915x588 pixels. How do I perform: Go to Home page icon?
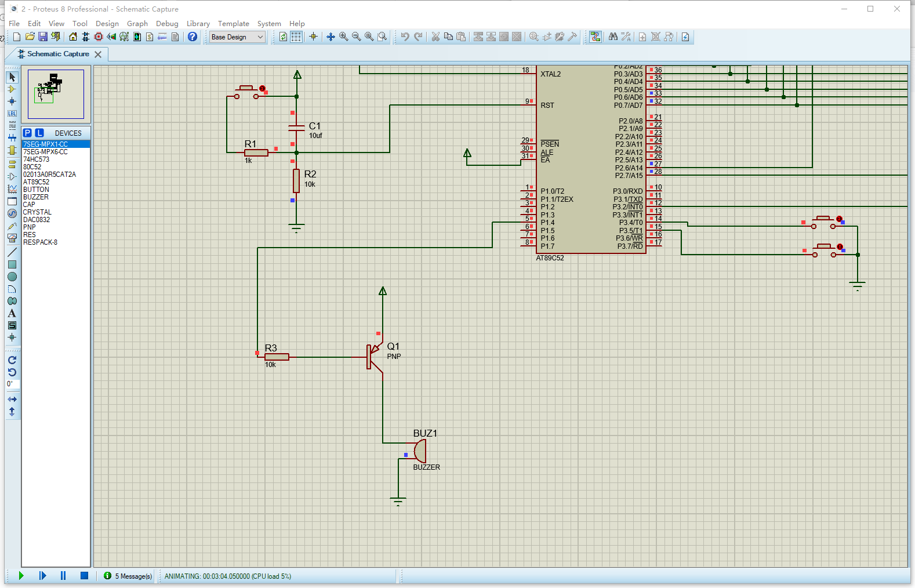pyautogui.click(x=72, y=37)
